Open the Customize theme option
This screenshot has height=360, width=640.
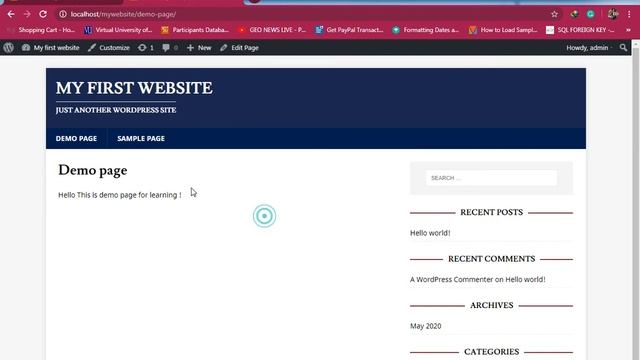(x=109, y=48)
